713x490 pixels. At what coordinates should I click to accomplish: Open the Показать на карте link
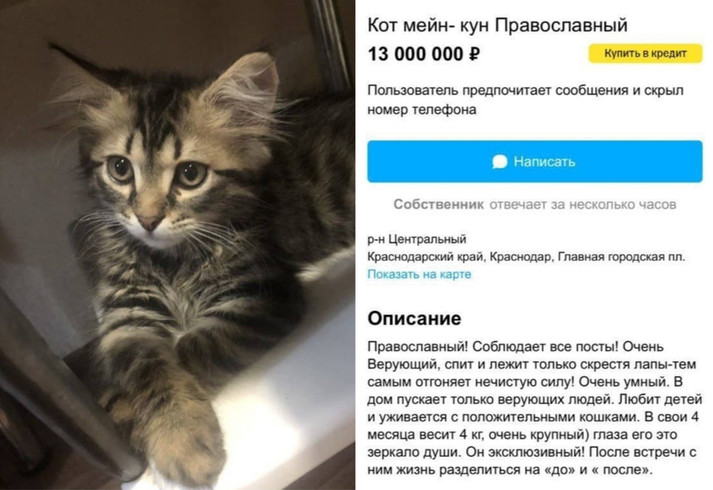419,274
